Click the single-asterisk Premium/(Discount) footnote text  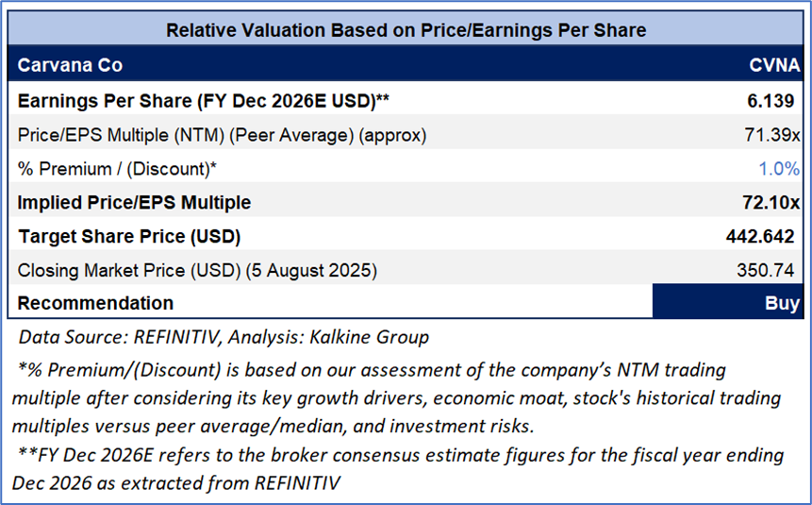(x=396, y=396)
